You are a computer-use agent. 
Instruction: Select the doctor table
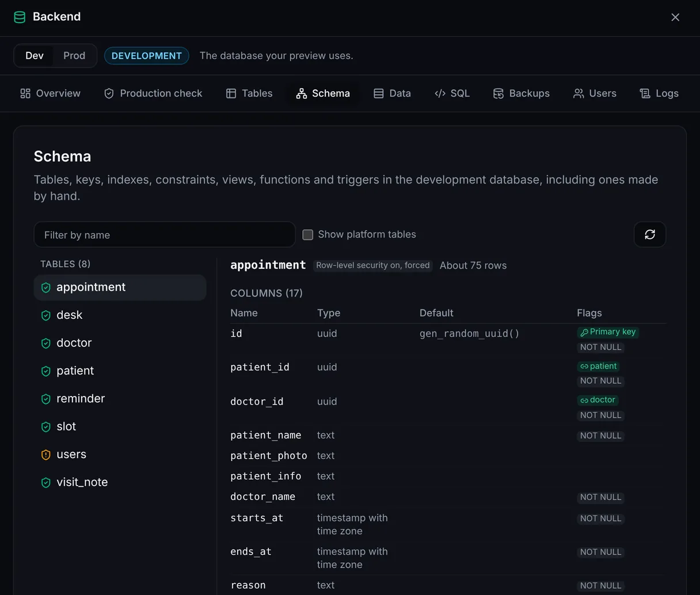[120, 343]
